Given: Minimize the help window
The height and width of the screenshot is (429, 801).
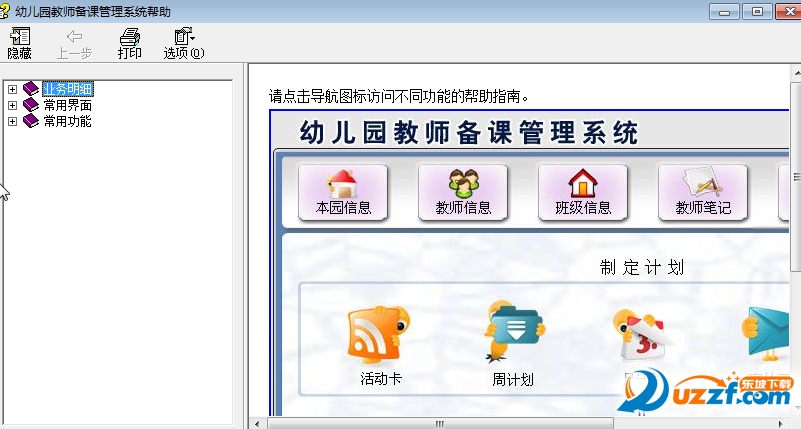Looking at the screenshot, I should point(724,11).
